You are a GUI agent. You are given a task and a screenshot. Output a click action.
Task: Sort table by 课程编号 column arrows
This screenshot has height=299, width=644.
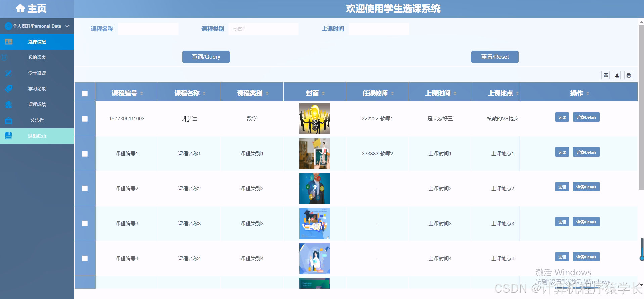[142, 93]
